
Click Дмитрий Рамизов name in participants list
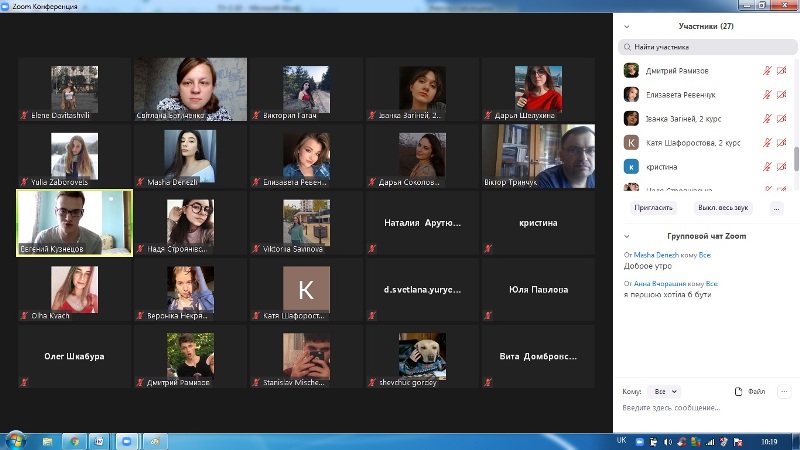(x=677, y=71)
